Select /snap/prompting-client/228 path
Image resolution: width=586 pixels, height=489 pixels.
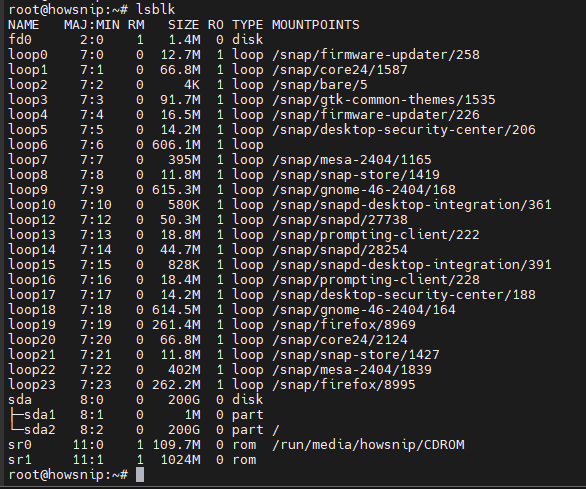coord(376,280)
